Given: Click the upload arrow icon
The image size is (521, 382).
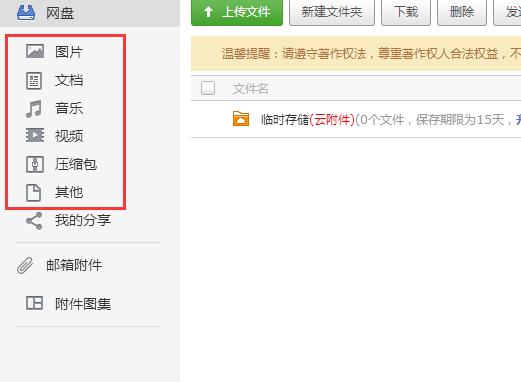Looking at the screenshot, I should [x=208, y=12].
